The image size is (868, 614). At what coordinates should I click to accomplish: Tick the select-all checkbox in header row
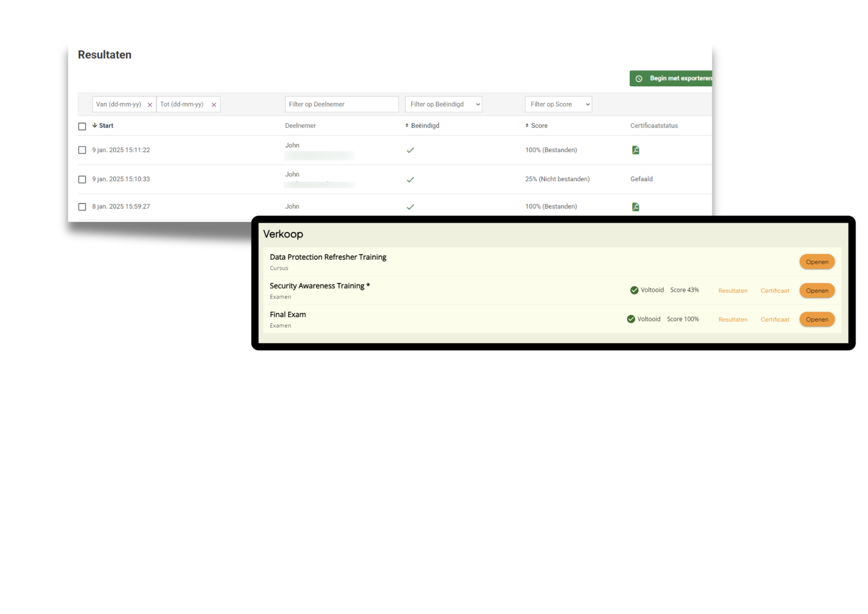(82, 127)
